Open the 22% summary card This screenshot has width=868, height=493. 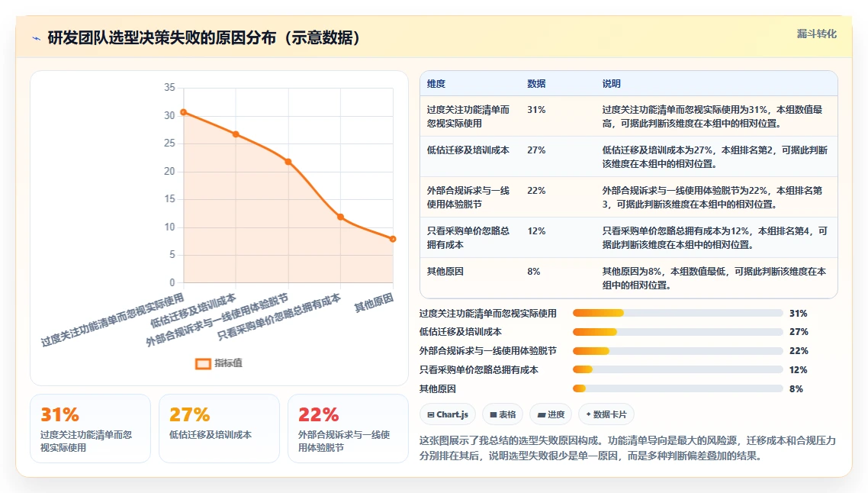click(349, 428)
